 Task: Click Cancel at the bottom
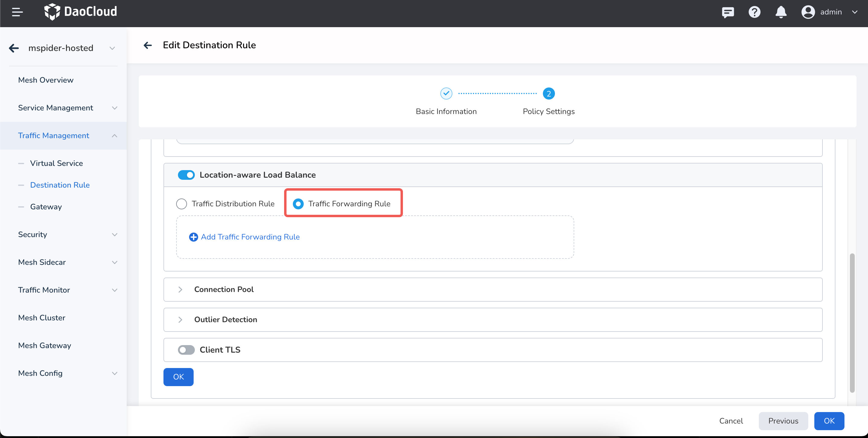731,421
